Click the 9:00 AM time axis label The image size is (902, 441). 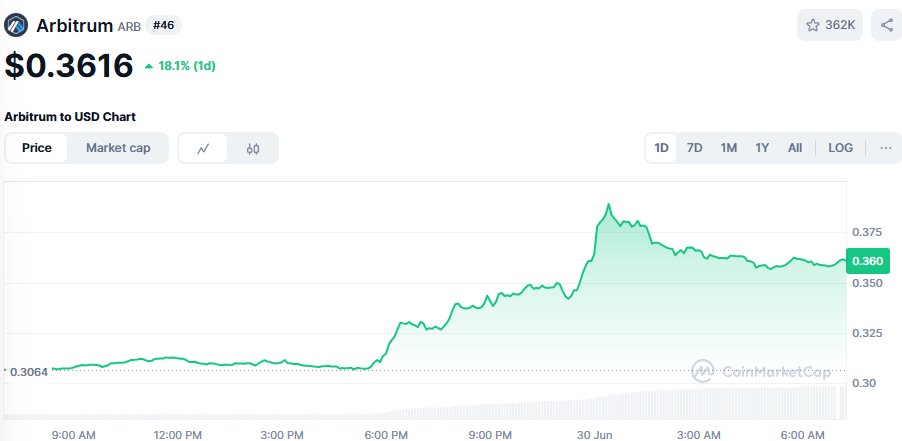[74, 435]
